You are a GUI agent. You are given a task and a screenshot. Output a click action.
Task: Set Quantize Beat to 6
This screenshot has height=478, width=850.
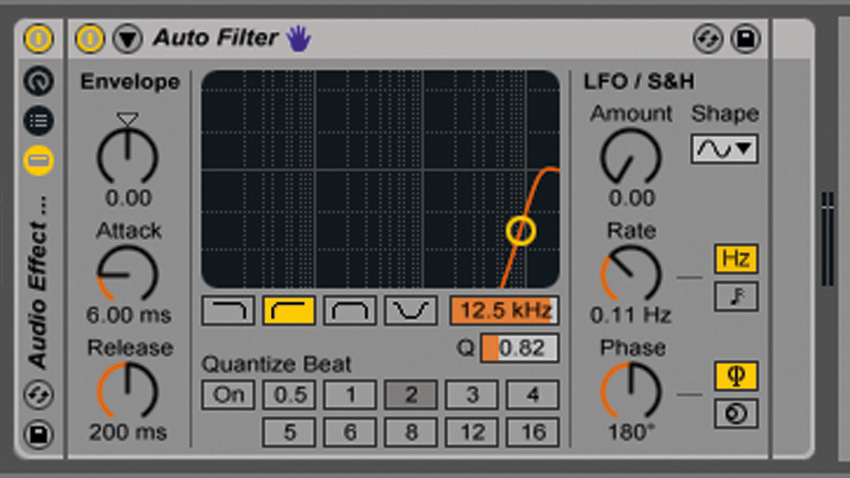click(350, 432)
